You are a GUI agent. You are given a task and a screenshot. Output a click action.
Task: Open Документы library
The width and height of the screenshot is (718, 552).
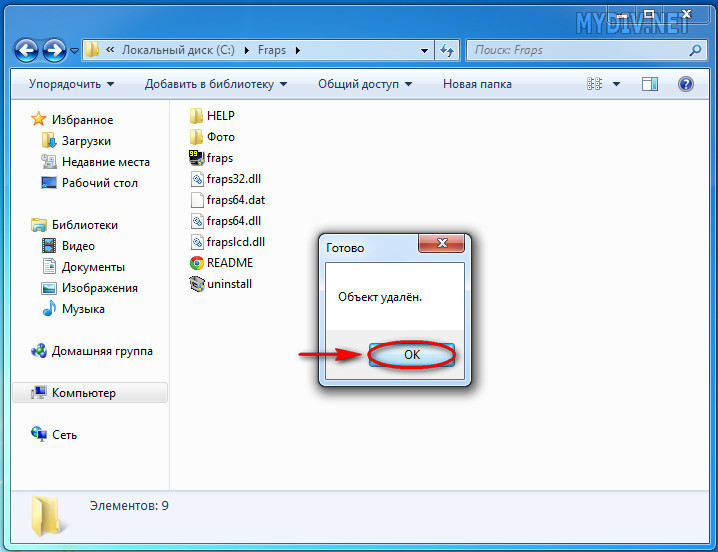pos(93,267)
